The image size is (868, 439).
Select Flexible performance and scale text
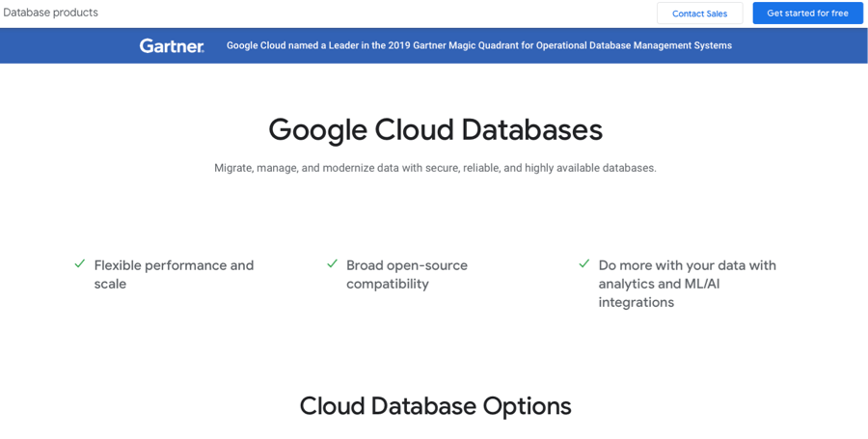pyautogui.click(x=174, y=275)
